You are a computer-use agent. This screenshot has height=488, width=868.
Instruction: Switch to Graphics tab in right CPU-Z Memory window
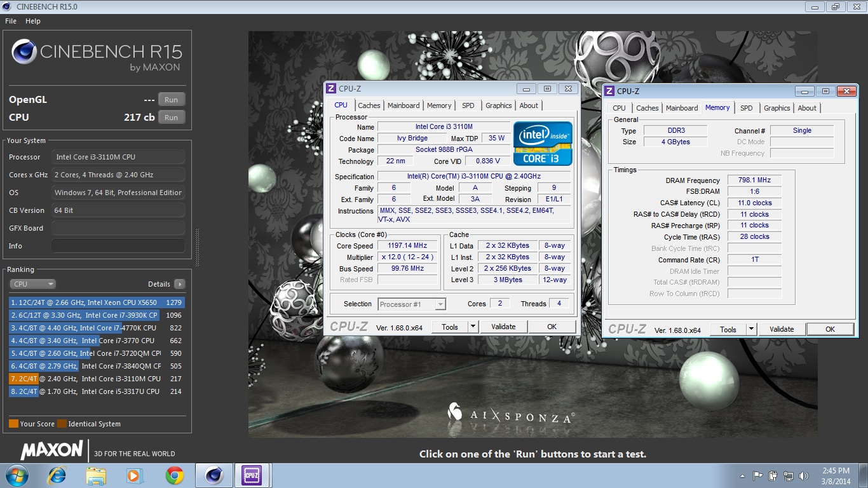[x=777, y=108]
